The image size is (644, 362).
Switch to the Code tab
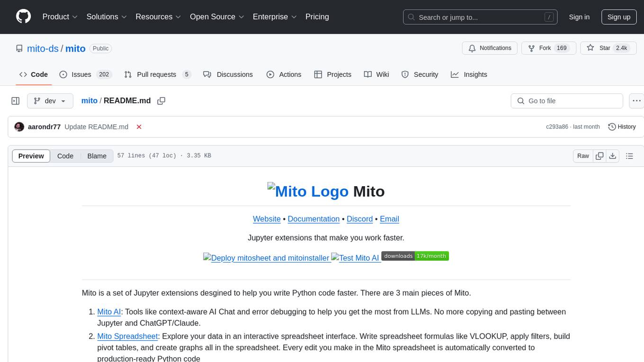(x=34, y=74)
